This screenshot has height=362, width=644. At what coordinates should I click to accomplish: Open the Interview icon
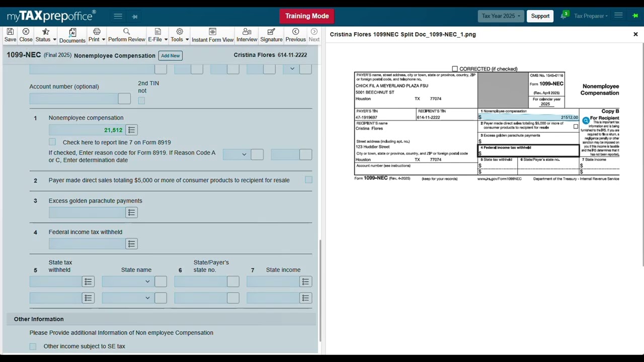(x=247, y=35)
